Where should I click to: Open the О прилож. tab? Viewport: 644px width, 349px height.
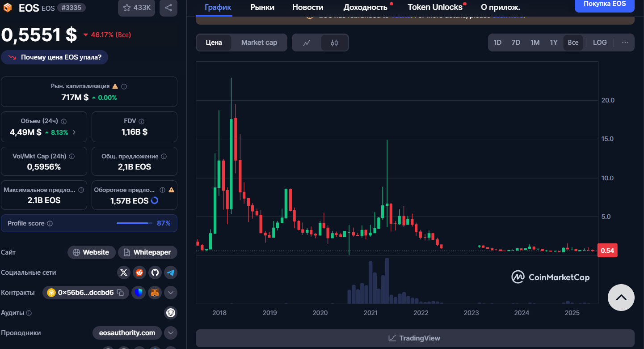click(x=501, y=7)
